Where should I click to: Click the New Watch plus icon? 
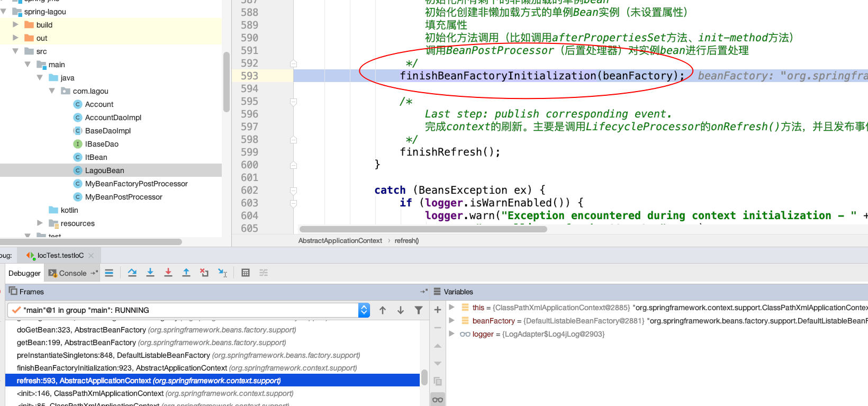(438, 310)
